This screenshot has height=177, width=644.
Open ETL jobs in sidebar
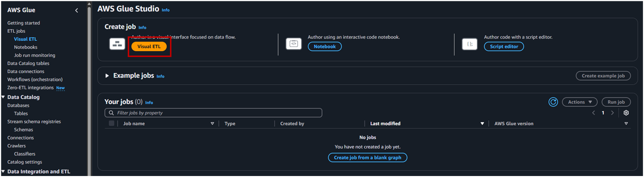[x=16, y=31]
